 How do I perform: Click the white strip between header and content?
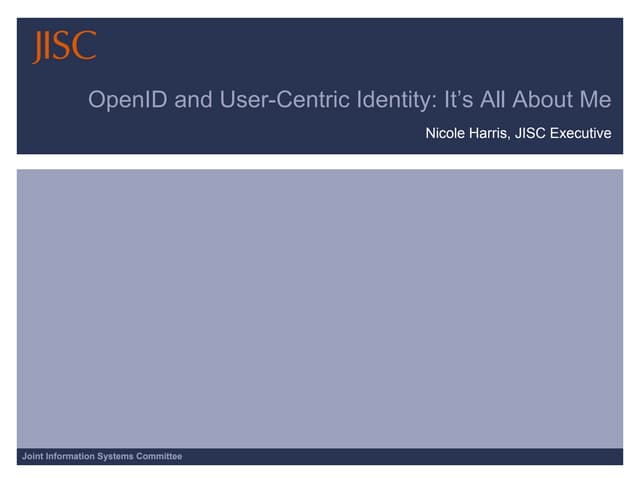click(x=320, y=161)
